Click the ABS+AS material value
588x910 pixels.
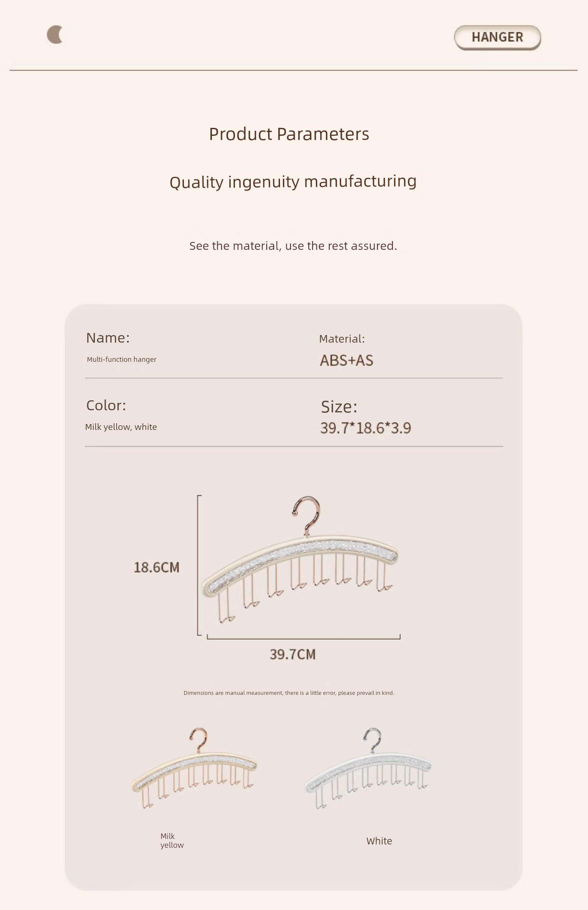(346, 360)
